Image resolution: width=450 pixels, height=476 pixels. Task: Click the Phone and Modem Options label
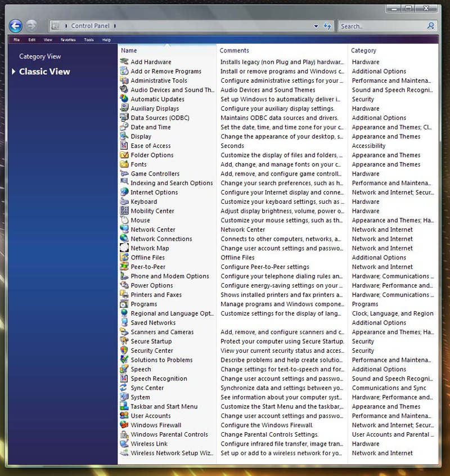[170, 276]
